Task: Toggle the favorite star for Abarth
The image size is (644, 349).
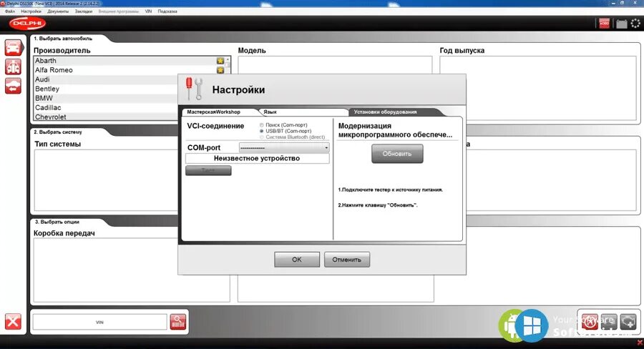Action: pyautogui.click(x=220, y=61)
